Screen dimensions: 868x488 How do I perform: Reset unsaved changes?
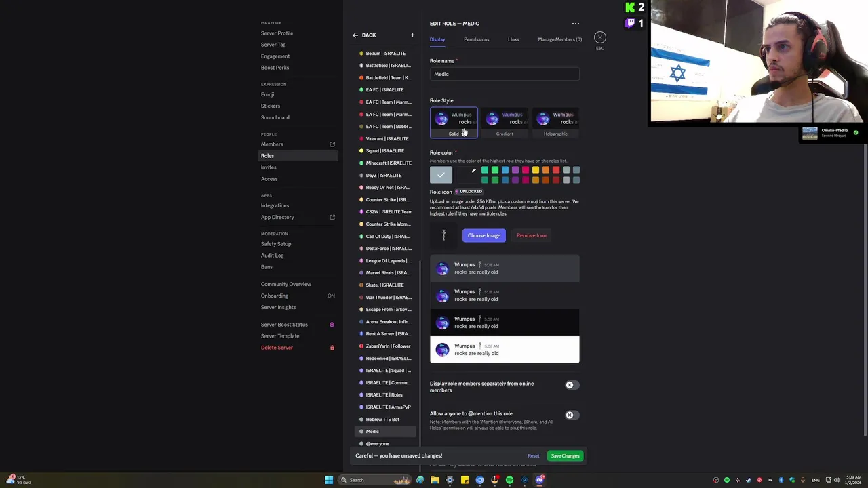pyautogui.click(x=534, y=456)
